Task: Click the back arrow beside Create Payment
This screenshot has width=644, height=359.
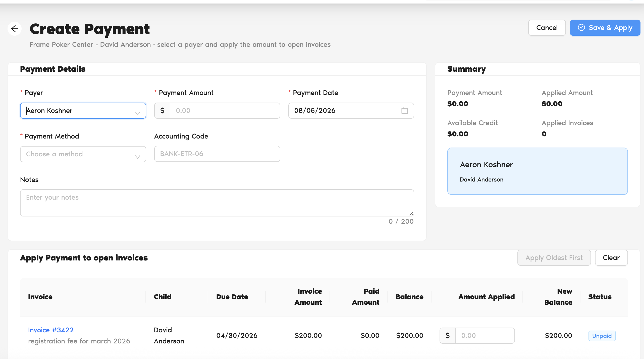Action: tap(15, 29)
